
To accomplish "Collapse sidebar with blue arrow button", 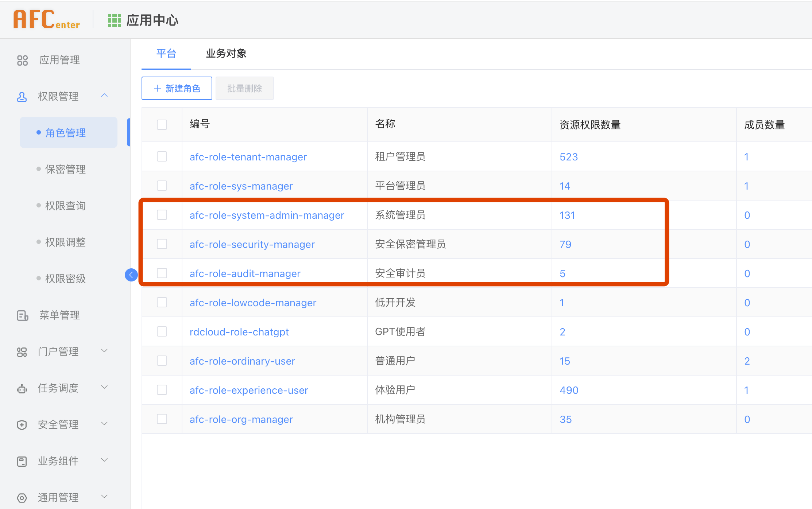I will click(x=131, y=275).
